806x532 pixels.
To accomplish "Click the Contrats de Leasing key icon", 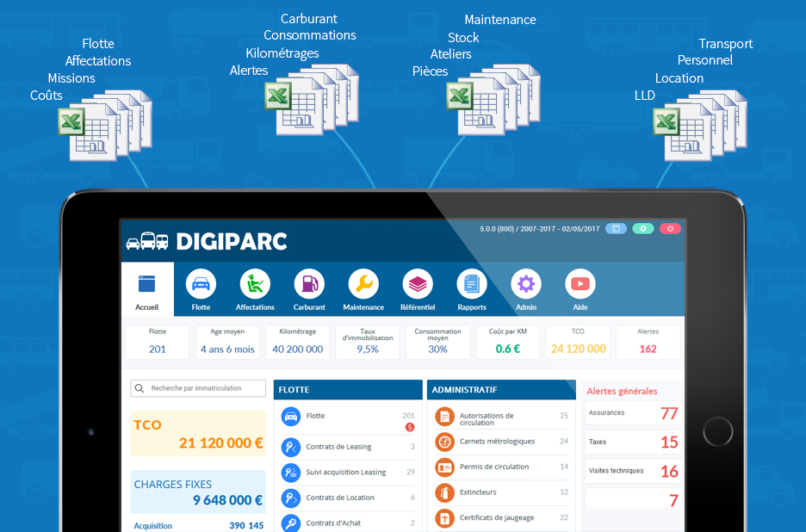I will (x=291, y=447).
